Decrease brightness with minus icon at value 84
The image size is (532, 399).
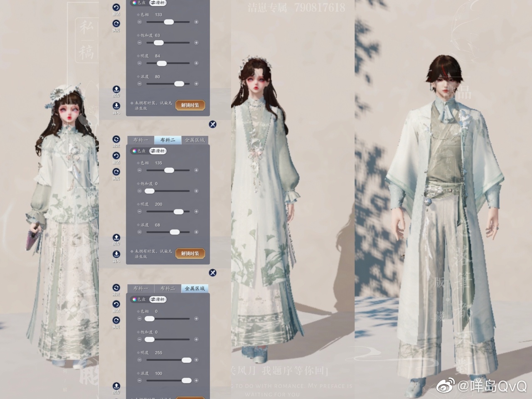pos(140,63)
